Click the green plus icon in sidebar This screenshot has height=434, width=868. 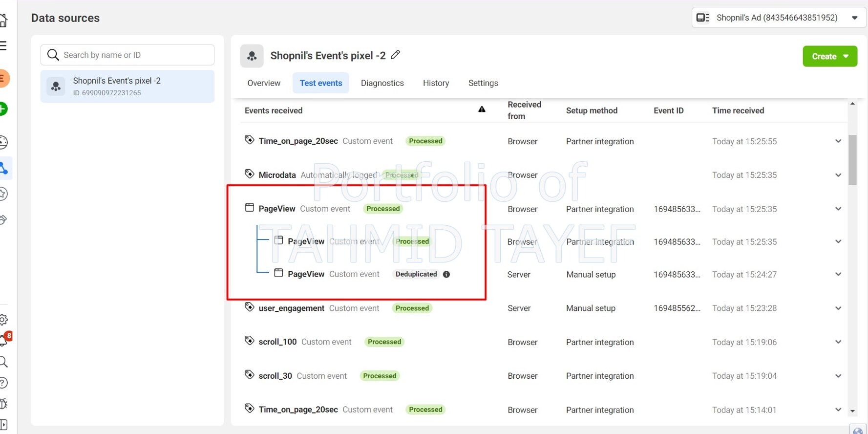pyautogui.click(x=3, y=108)
